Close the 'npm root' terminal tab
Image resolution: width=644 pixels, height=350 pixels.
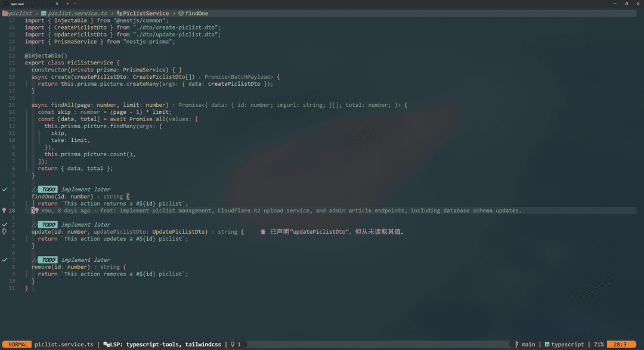[57, 4]
